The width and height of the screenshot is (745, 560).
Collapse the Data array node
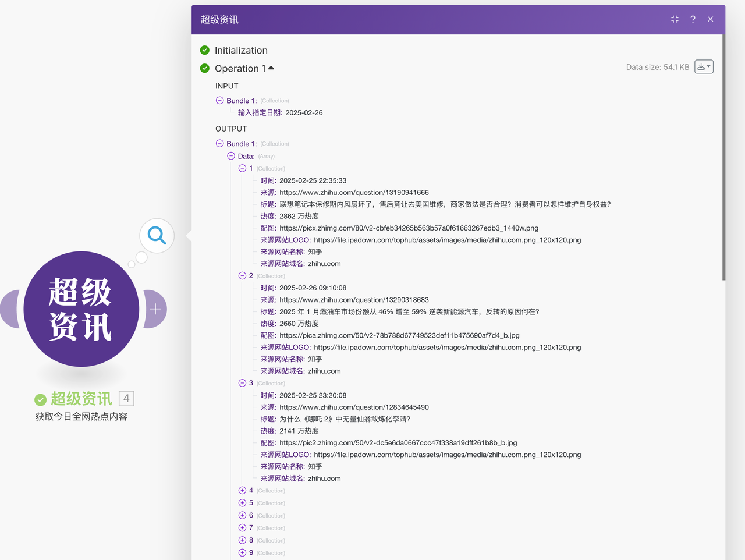(x=231, y=156)
